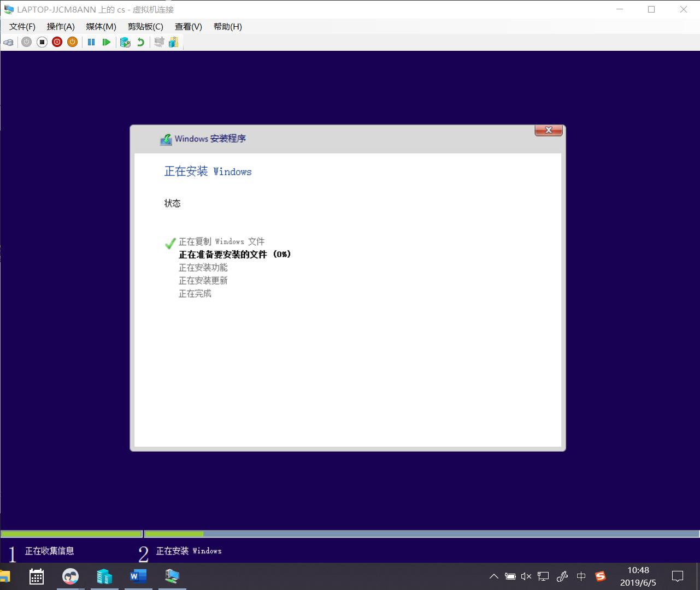Click phase 1 label 正在收集信息

pyautogui.click(x=50, y=551)
